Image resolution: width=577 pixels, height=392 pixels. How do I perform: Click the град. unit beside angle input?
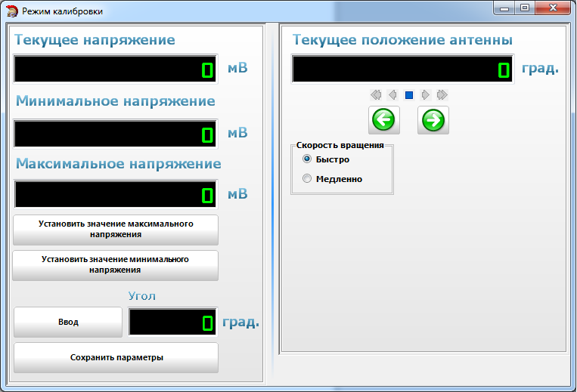coord(240,323)
